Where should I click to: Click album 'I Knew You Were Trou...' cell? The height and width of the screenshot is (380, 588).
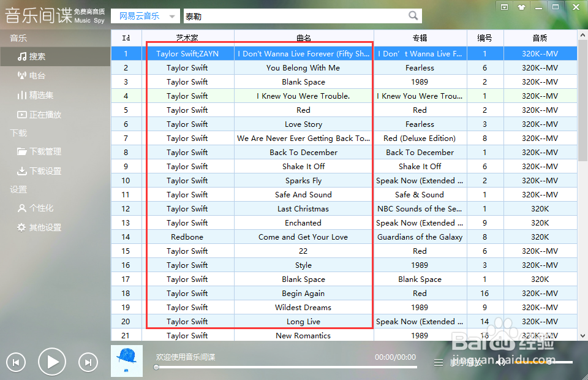(420, 96)
